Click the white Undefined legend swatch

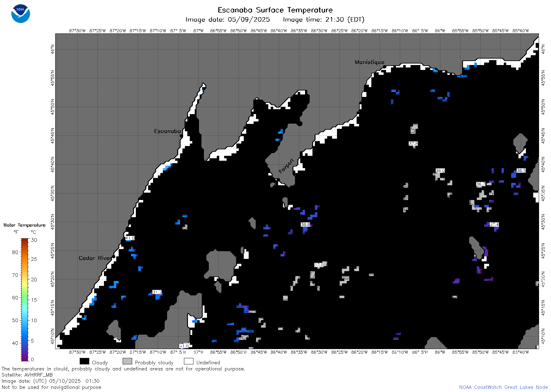coord(189,361)
